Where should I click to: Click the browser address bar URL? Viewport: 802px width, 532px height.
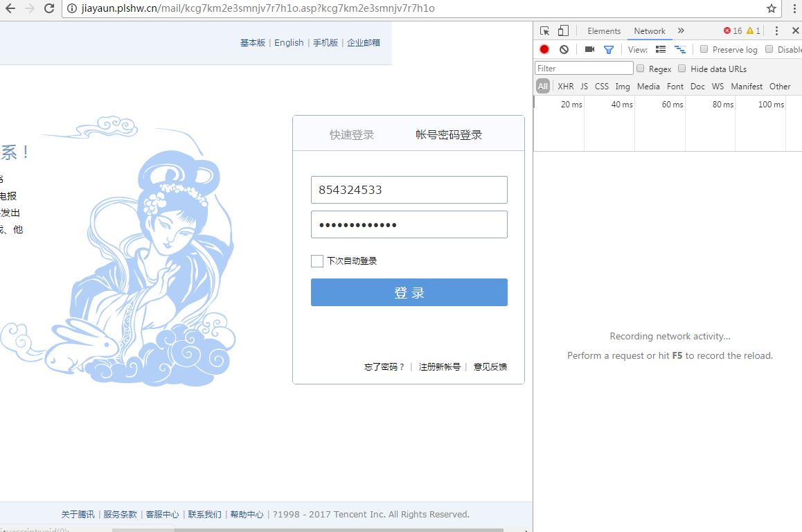pos(258,8)
